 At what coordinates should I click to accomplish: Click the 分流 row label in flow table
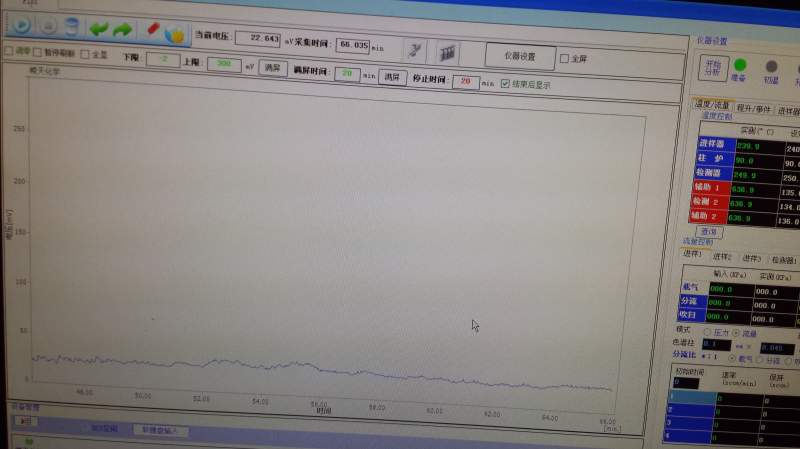[x=692, y=301]
